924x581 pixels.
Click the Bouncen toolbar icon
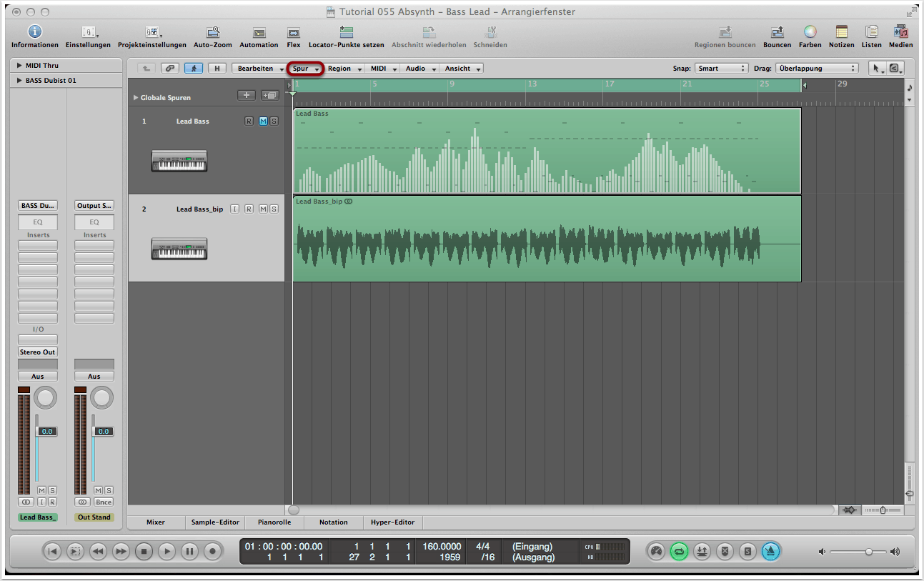click(x=777, y=32)
